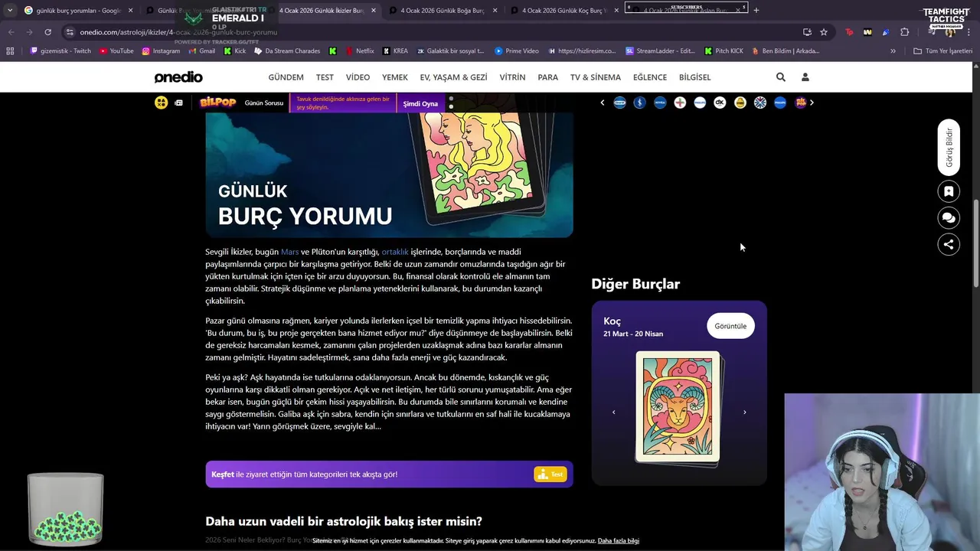Switch to the Günlük Koç Burç tab
The width and height of the screenshot is (980, 551).
564,11
